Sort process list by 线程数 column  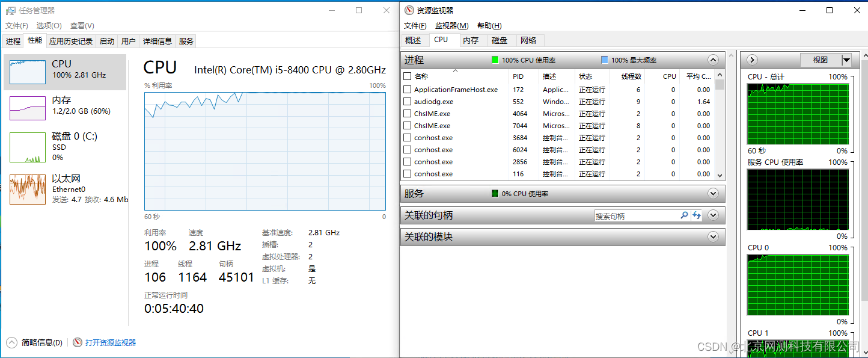pos(628,76)
